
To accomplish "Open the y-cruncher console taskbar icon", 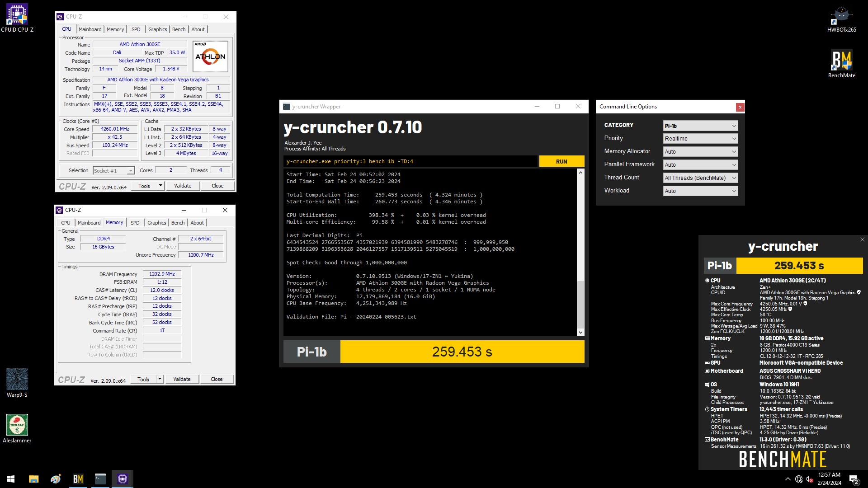I will pos(100,479).
